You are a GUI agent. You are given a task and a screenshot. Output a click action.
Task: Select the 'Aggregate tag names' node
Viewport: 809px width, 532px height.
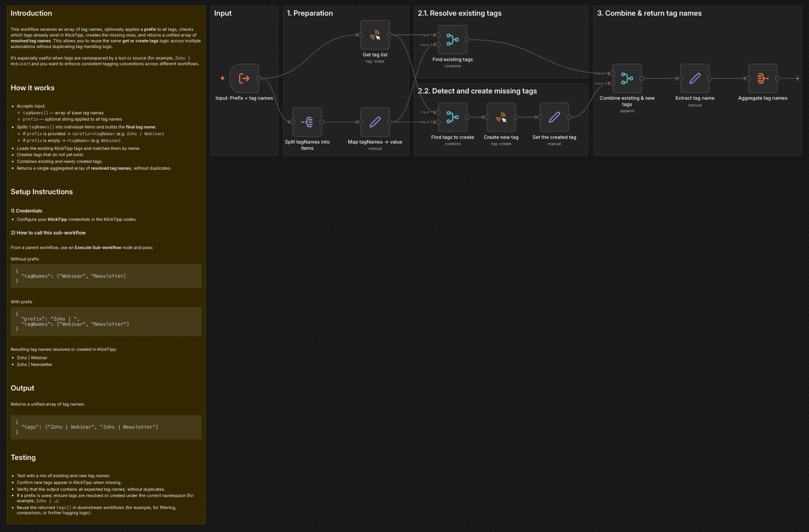click(x=763, y=79)
